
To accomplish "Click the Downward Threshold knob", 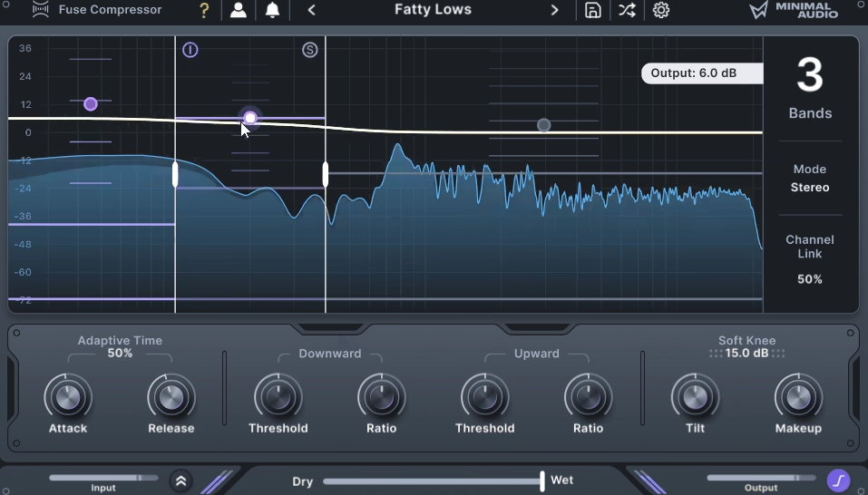I will pyautogui.click(x=278, y=397).
